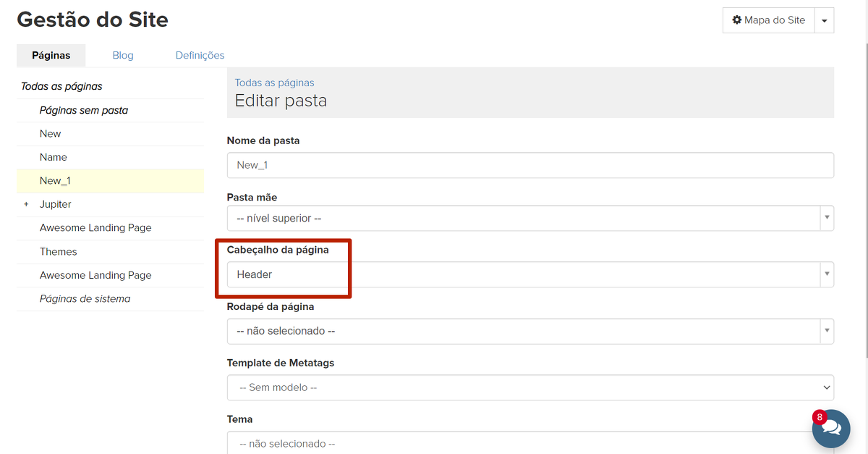Viewport: 868px width, 454px height.
Task: Open Template de Metatags select box
Action: (529, 387)
